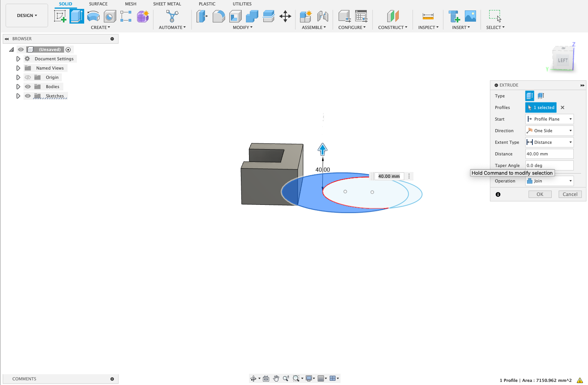
Task: Click the Look At icon
Action: [x=266, y=378]
